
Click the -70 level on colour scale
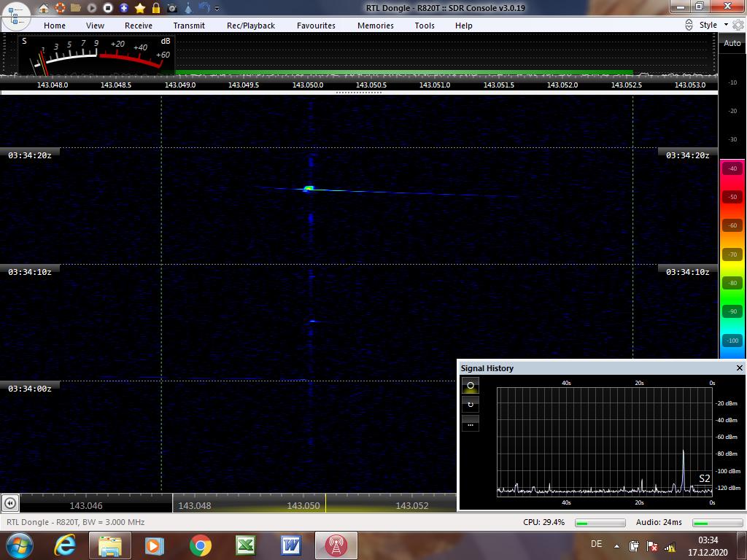coord(732,254)
